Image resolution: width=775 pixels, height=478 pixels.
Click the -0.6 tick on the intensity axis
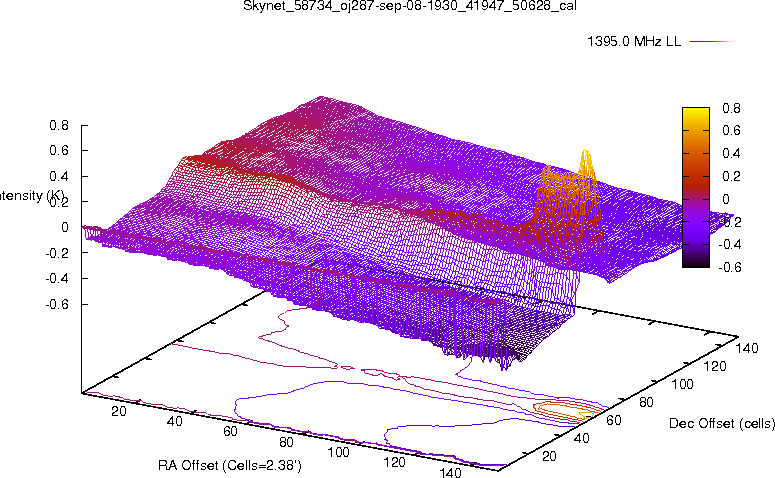[x=57, y=304]
